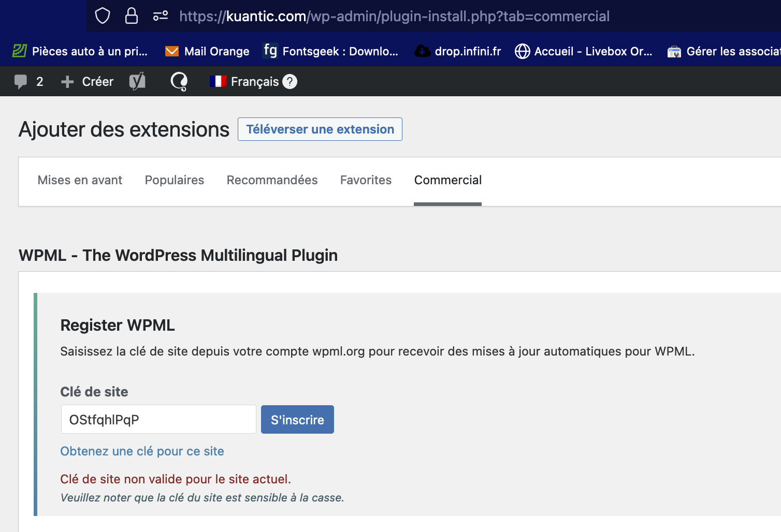Click the Clé de site input field
781x532 pixels.
(x=158, y=419)
